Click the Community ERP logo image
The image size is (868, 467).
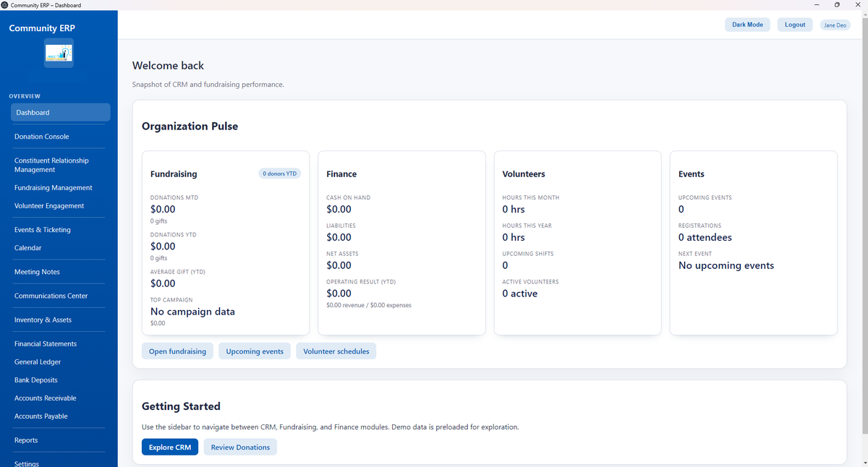pyautogui.click(x=59, y=53)
